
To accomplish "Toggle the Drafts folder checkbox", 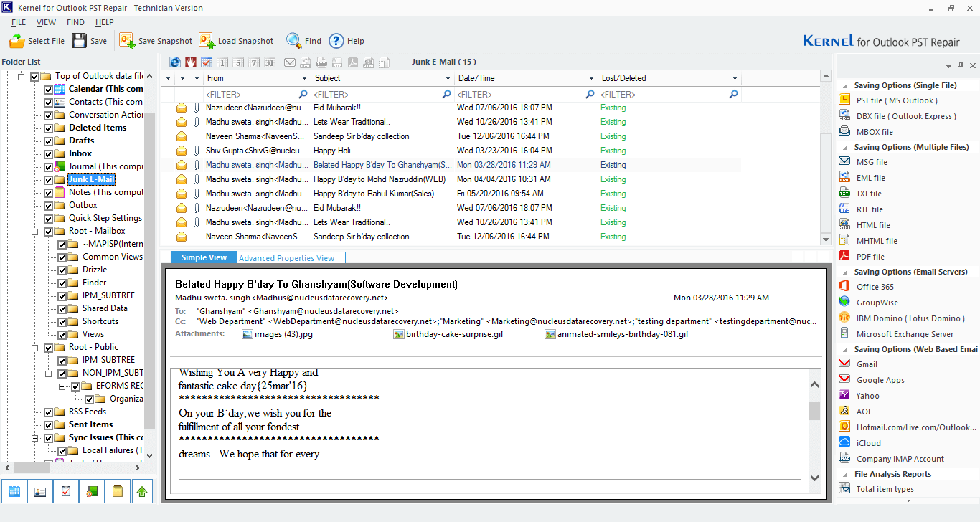I will [x=48, y=140].
